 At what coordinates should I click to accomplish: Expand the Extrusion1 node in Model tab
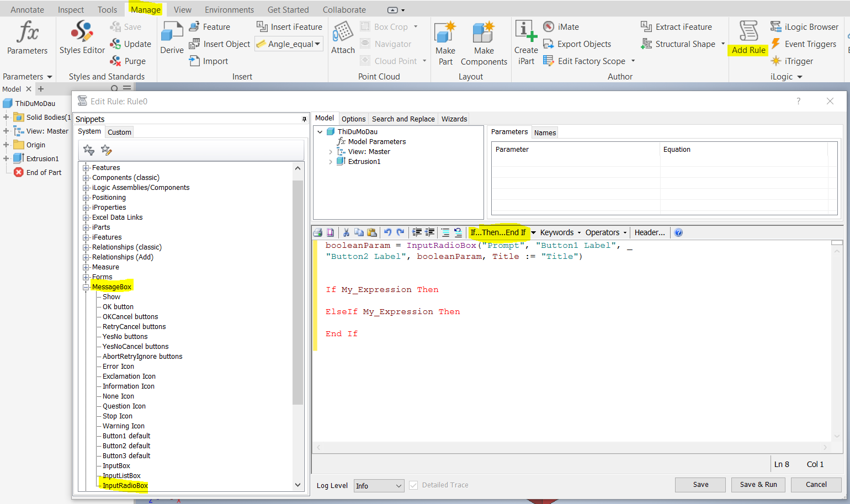click(x=331, y=162)
